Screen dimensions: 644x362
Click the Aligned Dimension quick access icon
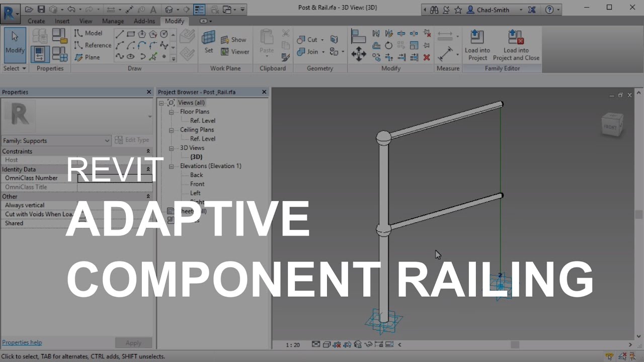click(130, 10)
